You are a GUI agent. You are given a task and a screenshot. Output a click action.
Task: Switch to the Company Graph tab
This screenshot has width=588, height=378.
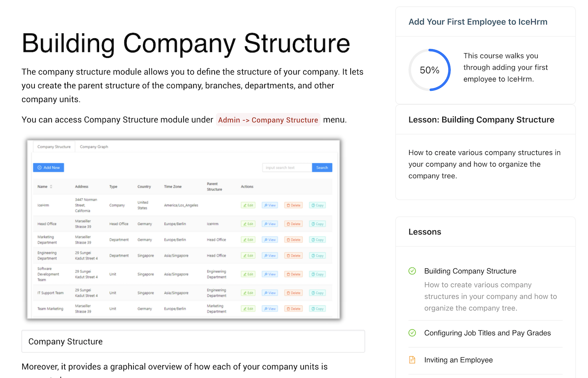click(x=94, y=147)
